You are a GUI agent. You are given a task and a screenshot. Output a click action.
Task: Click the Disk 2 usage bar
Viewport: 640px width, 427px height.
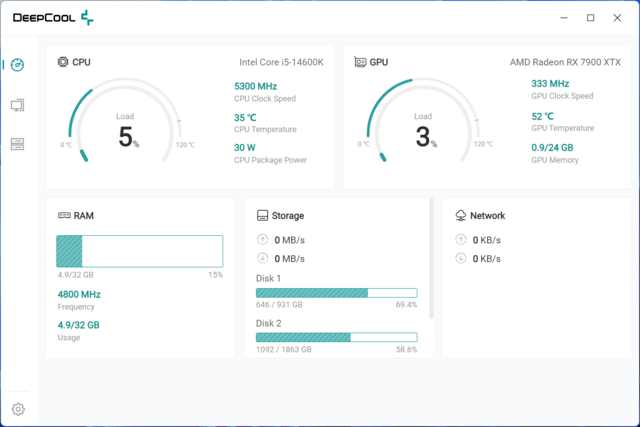[336, 337]
